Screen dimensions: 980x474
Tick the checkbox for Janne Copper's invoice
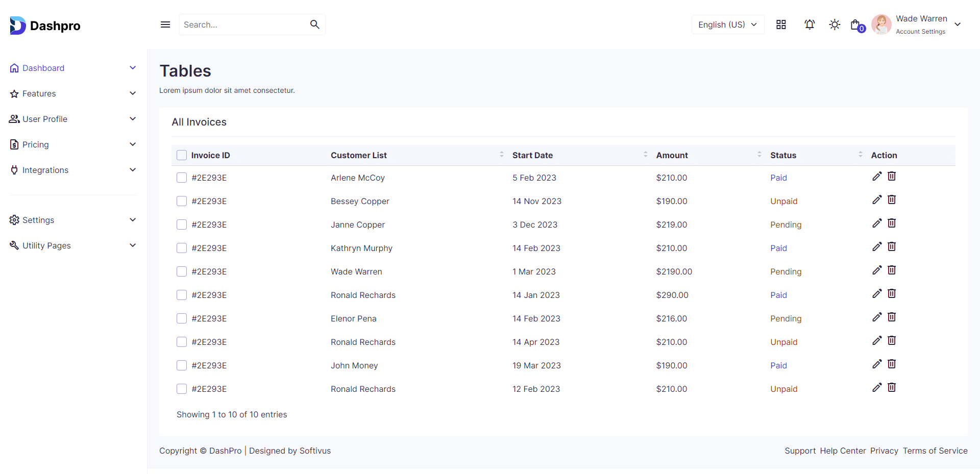click(182, 224)
